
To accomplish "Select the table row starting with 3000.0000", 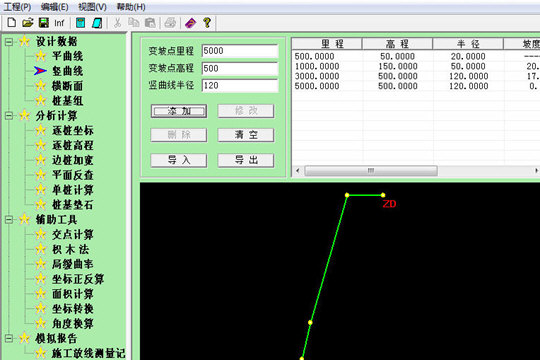I will pyautogui.click(x=416, y=76).
